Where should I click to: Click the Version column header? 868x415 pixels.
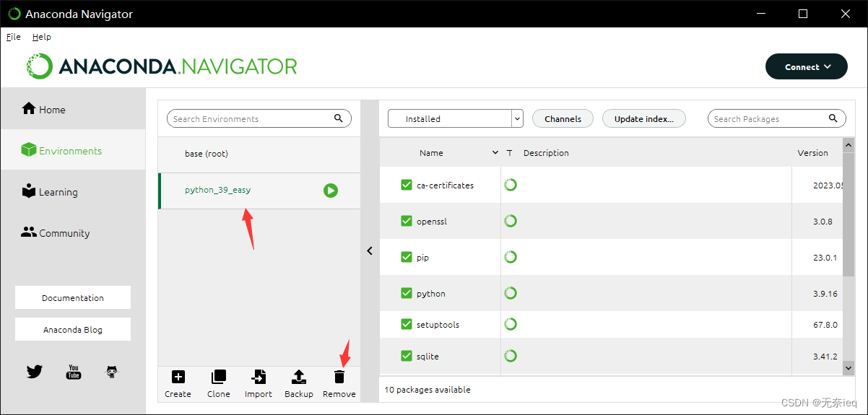click(812, 152)
